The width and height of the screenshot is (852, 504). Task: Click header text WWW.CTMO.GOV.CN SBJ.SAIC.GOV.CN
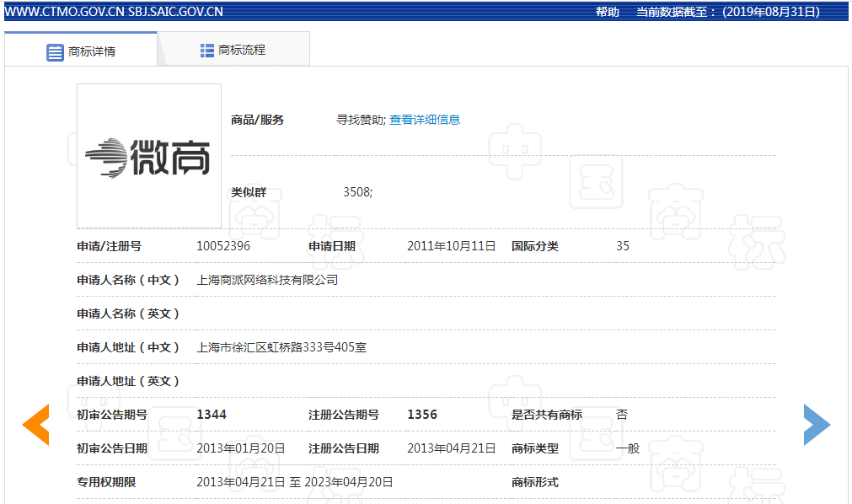[x=114, y=12]
